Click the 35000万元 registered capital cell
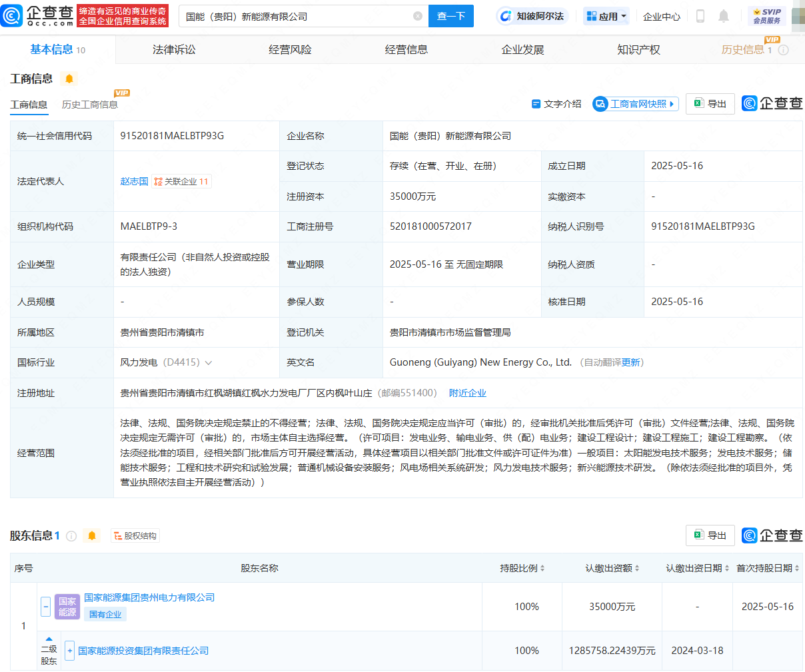 (412, 196)
